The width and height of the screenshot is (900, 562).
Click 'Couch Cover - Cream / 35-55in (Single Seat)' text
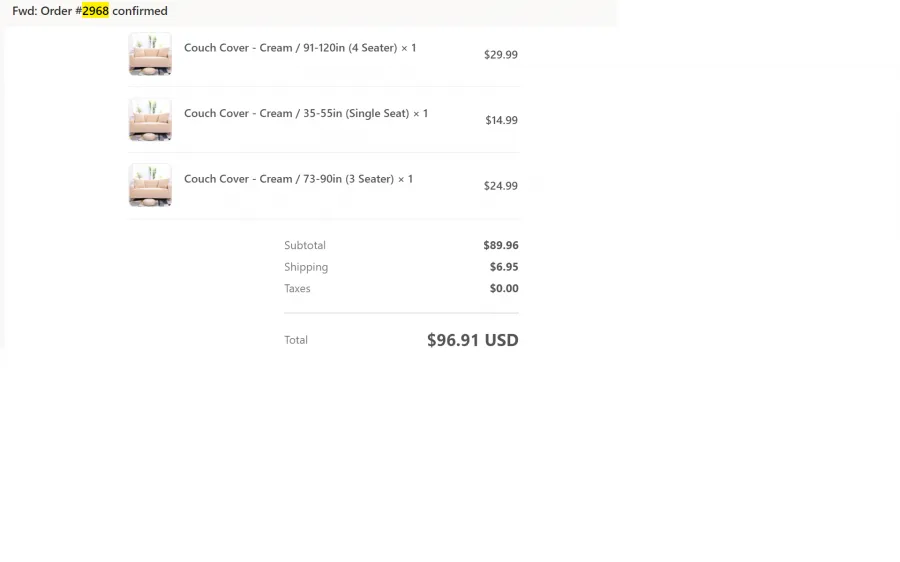(297, 113)
